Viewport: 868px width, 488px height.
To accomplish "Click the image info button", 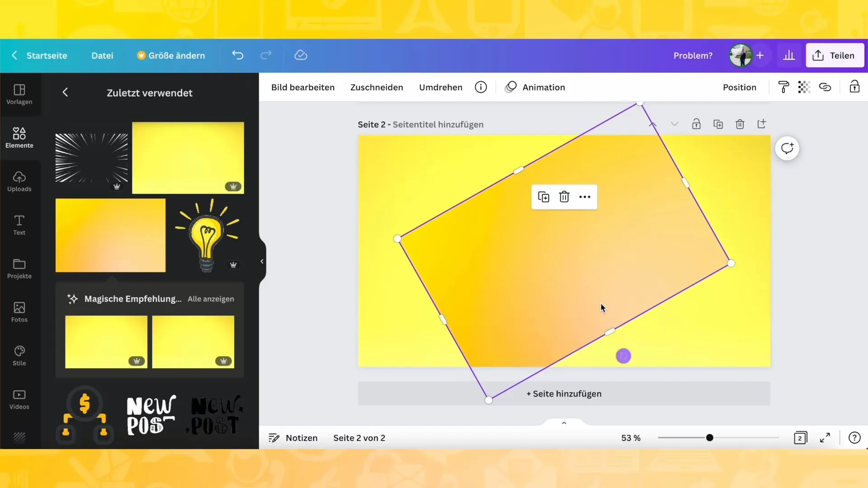I will point(481,87).
